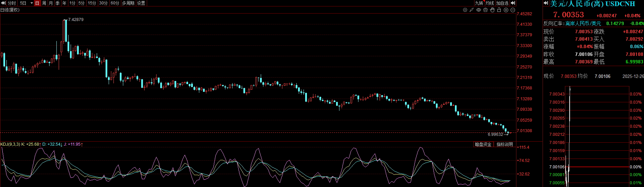Select the 日 daily K-line period
Image resolution: width=644 pixels, height=187 pixels.
coord(37,3)
